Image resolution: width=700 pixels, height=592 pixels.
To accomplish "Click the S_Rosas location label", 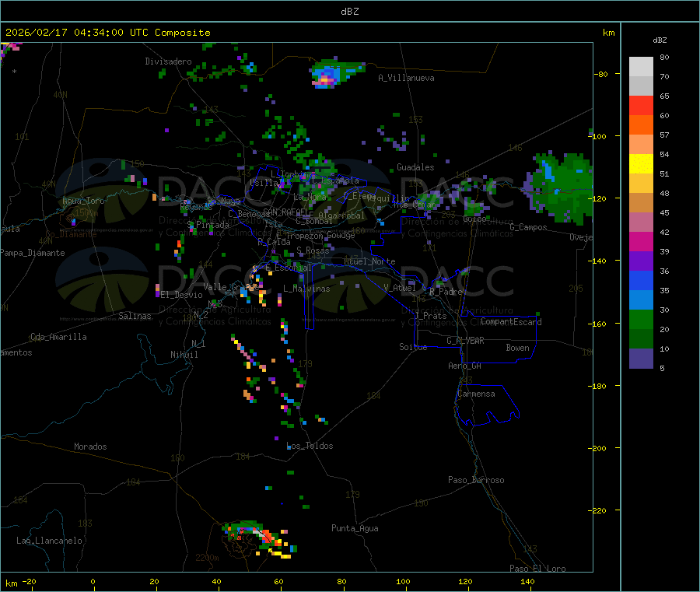I will (x=313, y=250).
